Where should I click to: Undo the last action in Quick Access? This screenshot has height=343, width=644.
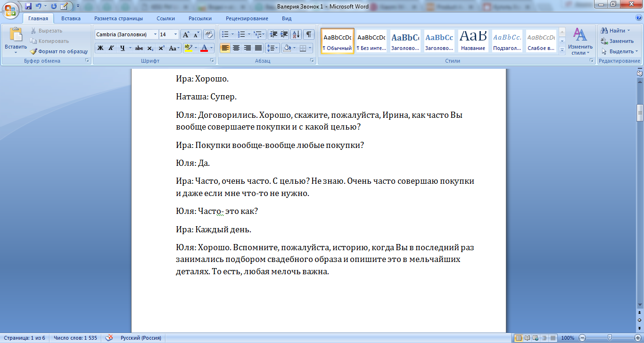[x=39, y=6]
